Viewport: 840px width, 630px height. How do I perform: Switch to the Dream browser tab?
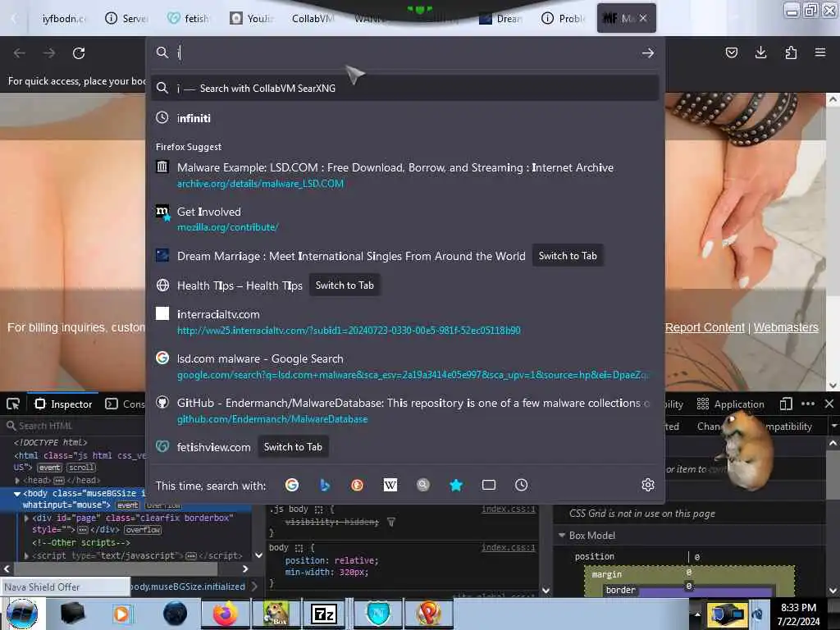[x=500, y=18]
